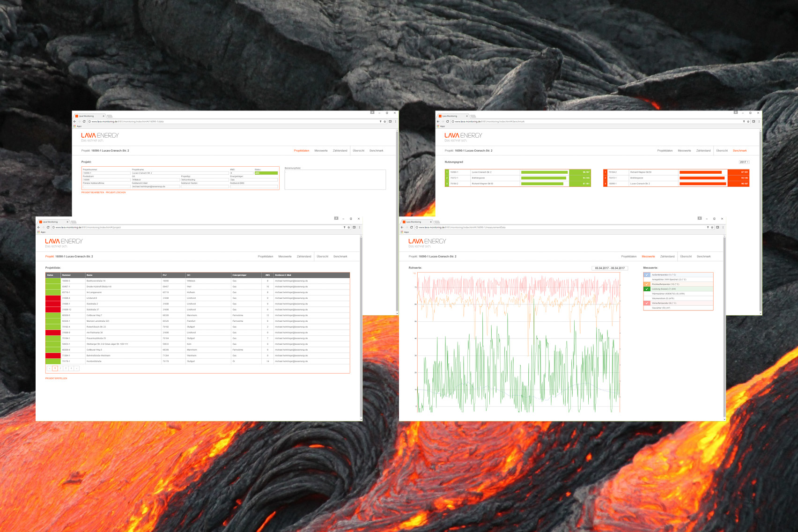798x532 pixels.
Task: Toggle Leistung (Kessel) green checkbox
Action: point(647,289)
